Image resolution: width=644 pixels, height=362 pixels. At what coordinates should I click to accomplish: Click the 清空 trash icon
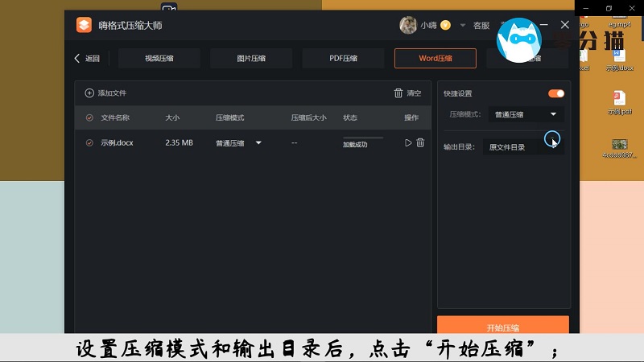pos(398,93)
